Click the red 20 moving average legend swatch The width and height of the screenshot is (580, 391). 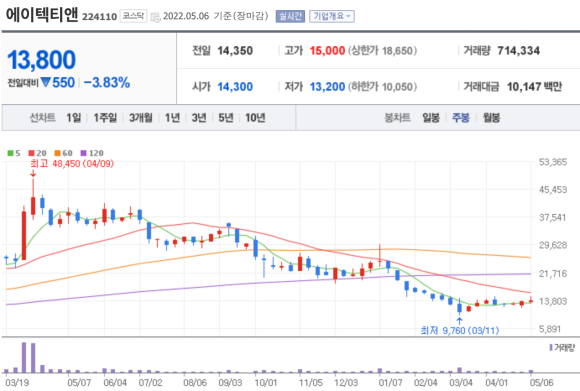click(31, 153)
